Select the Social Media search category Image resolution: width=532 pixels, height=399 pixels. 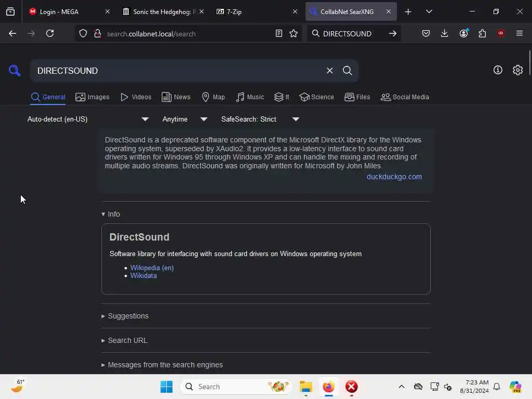pos(404,97)
